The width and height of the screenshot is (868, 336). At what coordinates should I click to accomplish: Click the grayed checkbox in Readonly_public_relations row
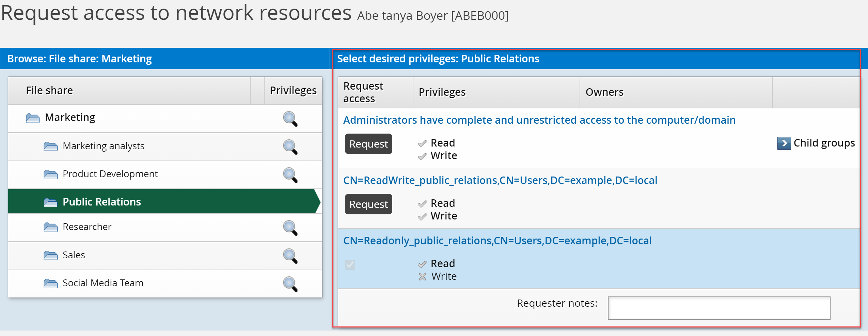[350, 265]
